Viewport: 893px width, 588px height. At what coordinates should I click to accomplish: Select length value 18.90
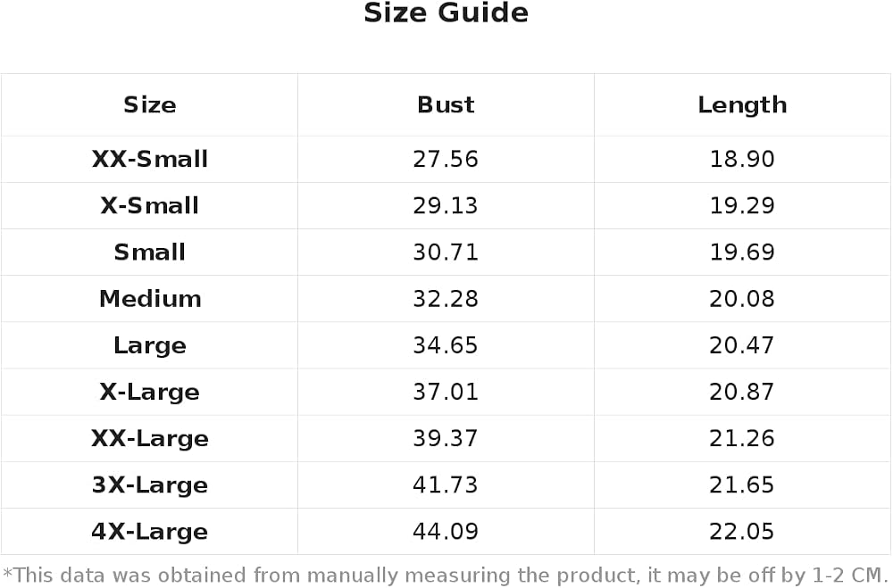click(x=742, y=159)
